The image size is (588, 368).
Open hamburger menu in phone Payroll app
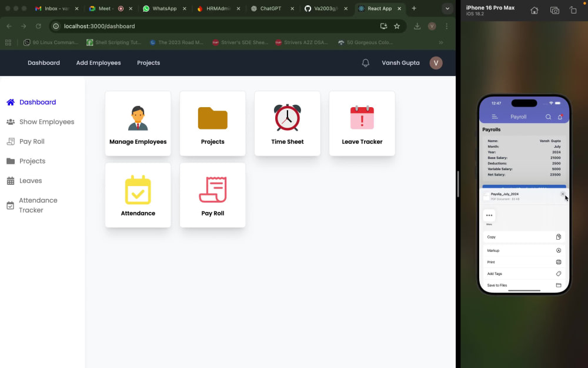pos(495,117)
